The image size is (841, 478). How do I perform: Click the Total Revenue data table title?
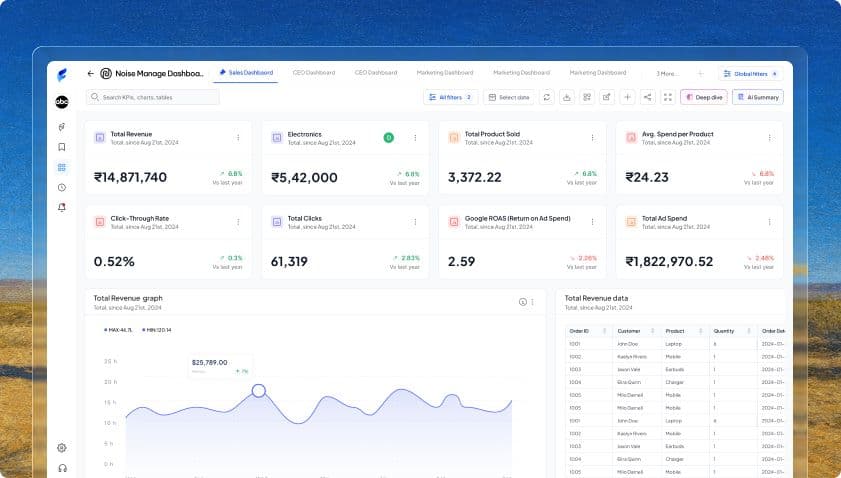tap(596, 298)
